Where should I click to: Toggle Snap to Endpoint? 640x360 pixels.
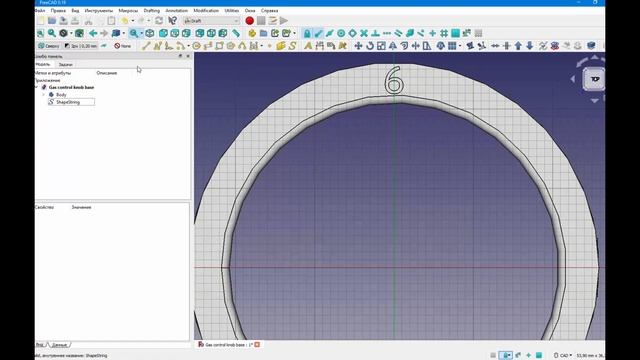[318, 33]
